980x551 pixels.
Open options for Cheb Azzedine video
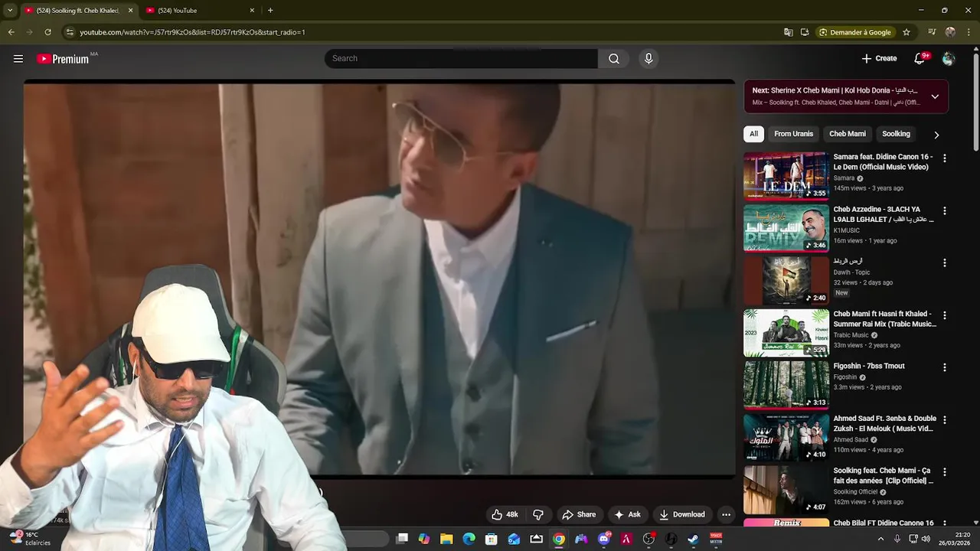(944, 210)
